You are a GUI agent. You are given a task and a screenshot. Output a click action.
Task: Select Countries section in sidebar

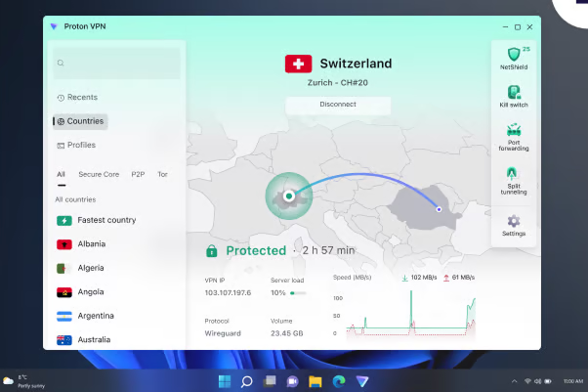pyautogui.click(x=80, y=121)
